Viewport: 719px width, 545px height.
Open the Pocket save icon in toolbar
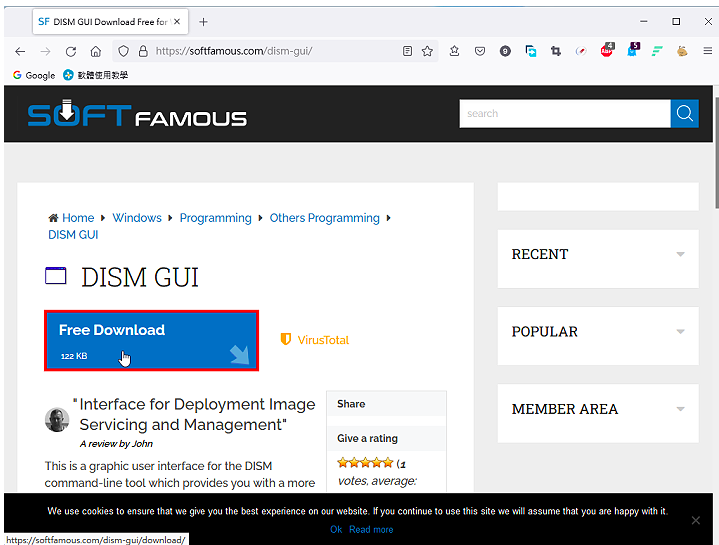[x=480, y=51]
